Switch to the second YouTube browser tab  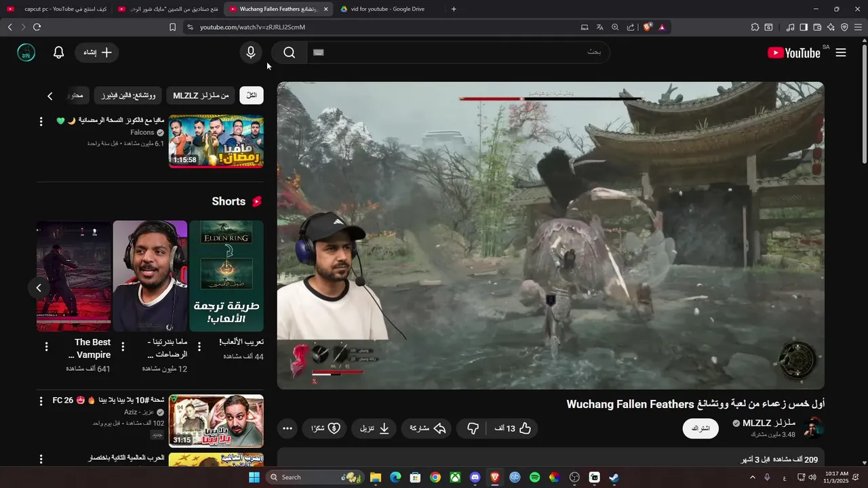167,9
